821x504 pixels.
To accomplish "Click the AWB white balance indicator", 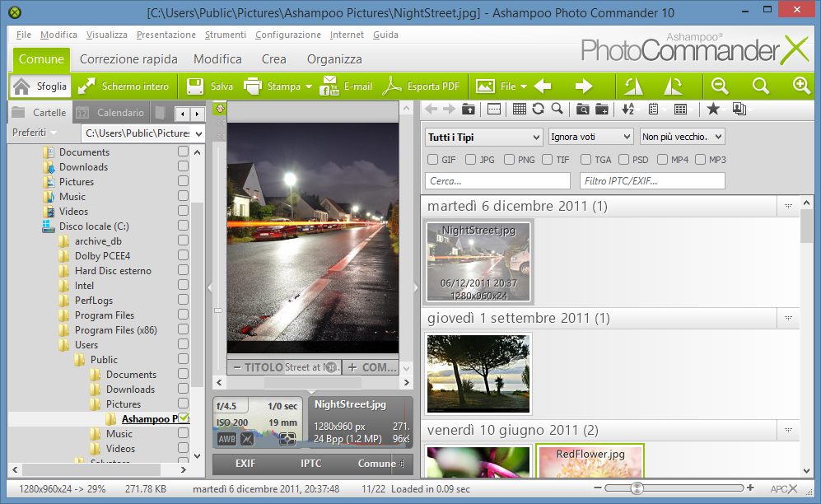I will 226,439.
